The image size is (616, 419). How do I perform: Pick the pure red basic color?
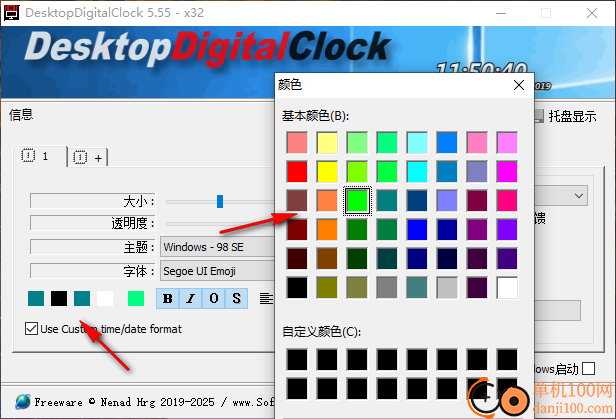click(297, 172)
